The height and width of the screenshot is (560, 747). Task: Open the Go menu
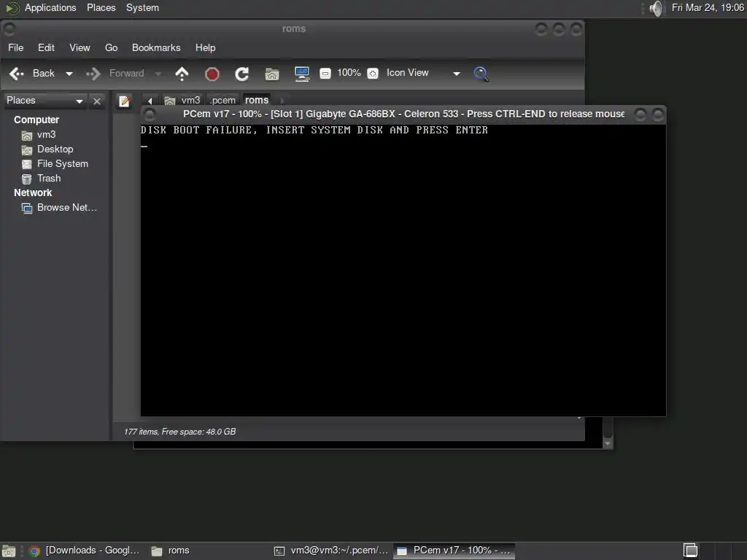[111, 47]
